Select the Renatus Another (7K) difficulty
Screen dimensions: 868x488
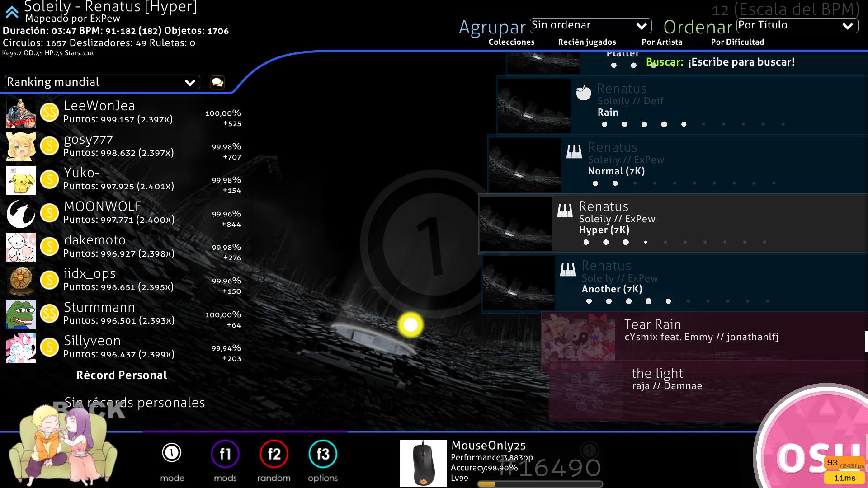675,283
